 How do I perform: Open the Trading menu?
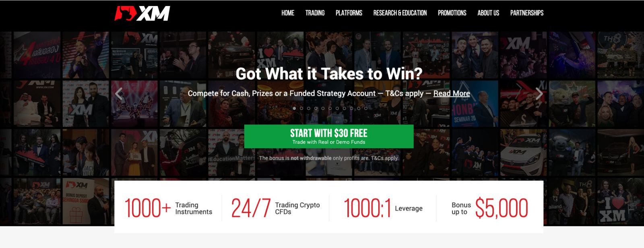[x=315, y=13]
